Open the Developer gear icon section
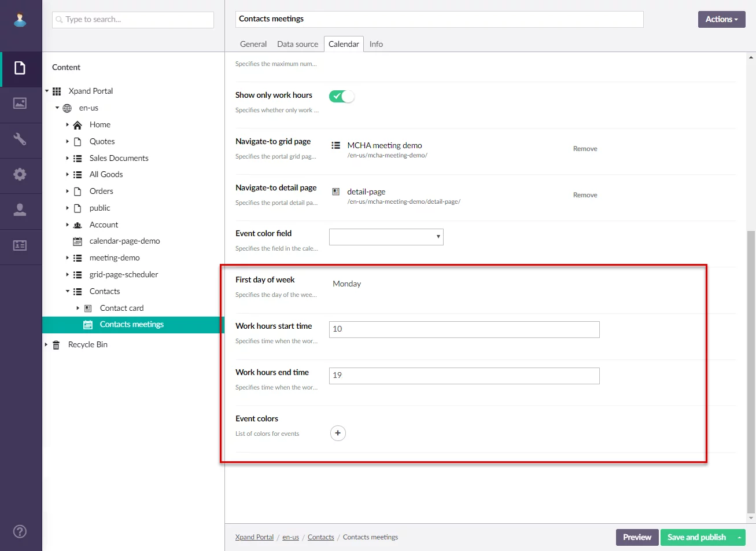Image resolution: width=756 pixels, height=551 pixels. [20, 174]
